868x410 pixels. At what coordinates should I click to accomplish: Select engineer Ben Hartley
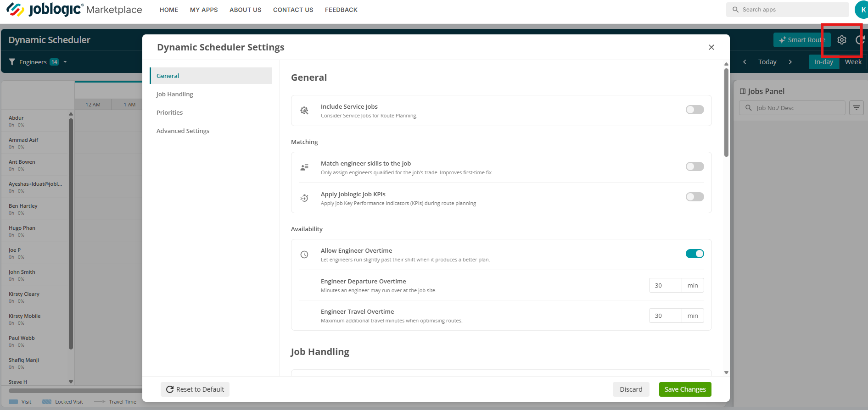tap(34, 209)
